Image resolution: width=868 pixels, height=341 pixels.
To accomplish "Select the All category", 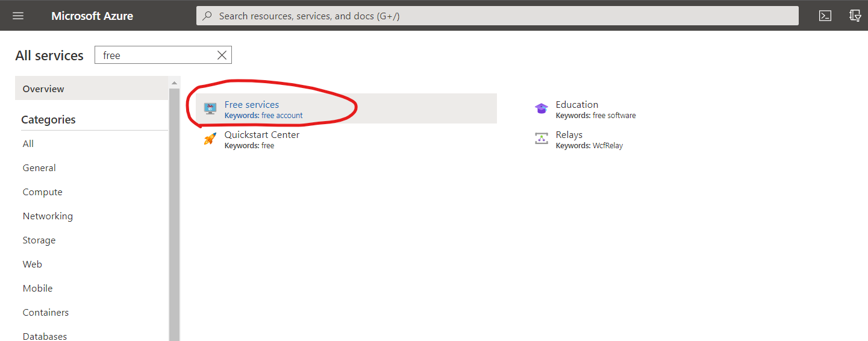I will coord(28,144).
